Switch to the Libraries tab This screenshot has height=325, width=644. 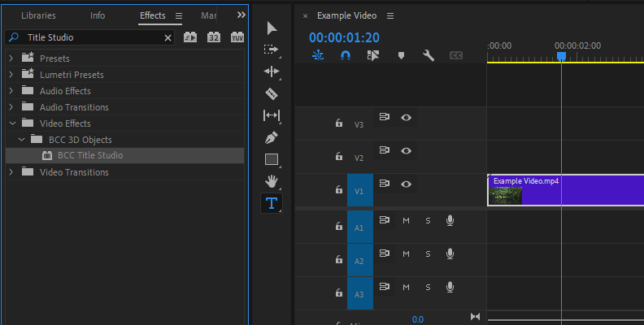coord(38,15)
